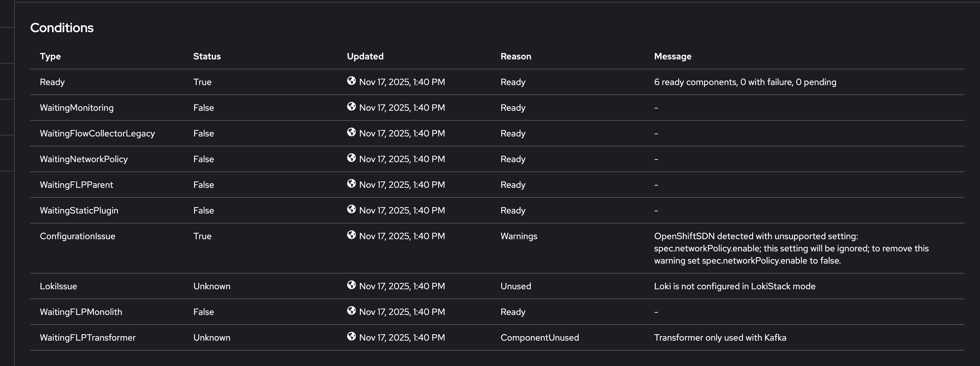Click the ConfigurationIssue condition type

tap(77, 236)
